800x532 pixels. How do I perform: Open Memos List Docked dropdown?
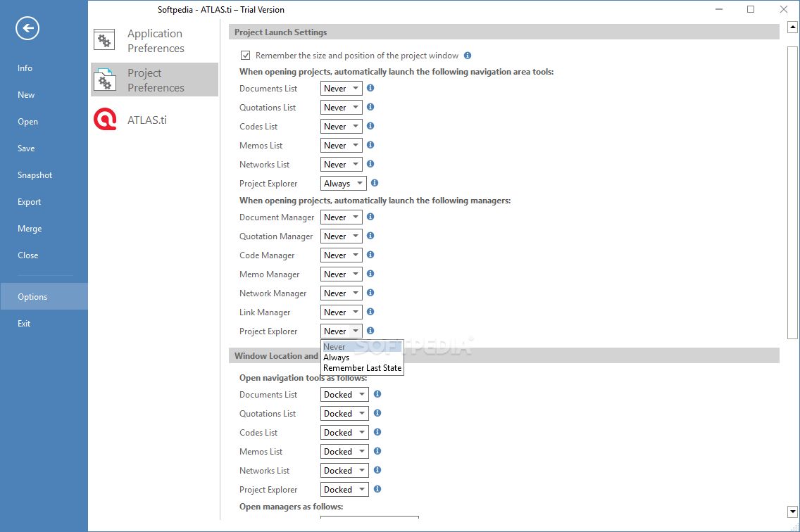344,451
